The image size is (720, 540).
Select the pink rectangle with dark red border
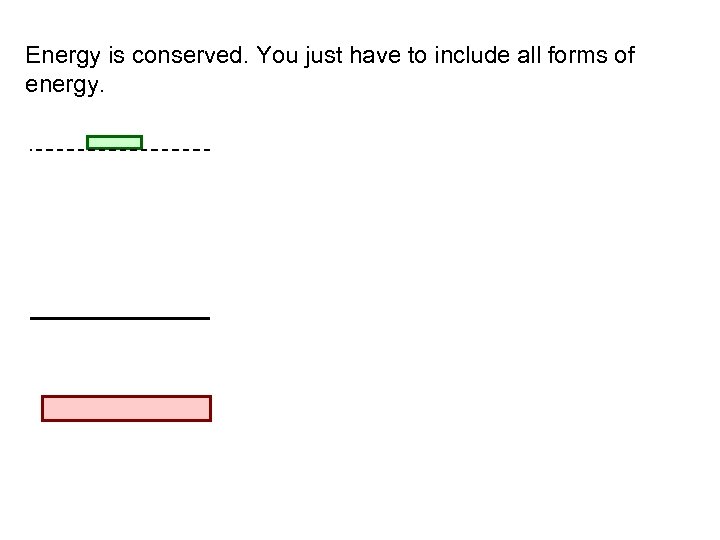[x=126, y=409]
